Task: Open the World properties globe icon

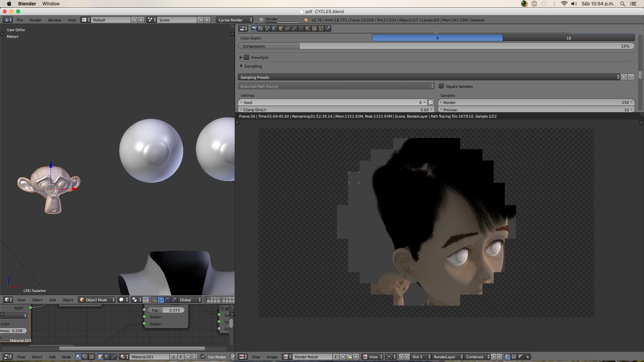Action: click(x=274, y=28)
